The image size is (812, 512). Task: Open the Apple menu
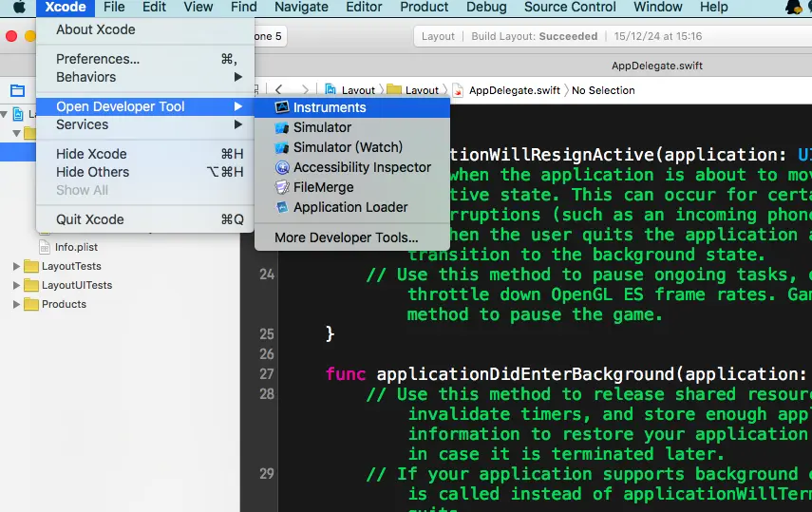tap(18, 8)
